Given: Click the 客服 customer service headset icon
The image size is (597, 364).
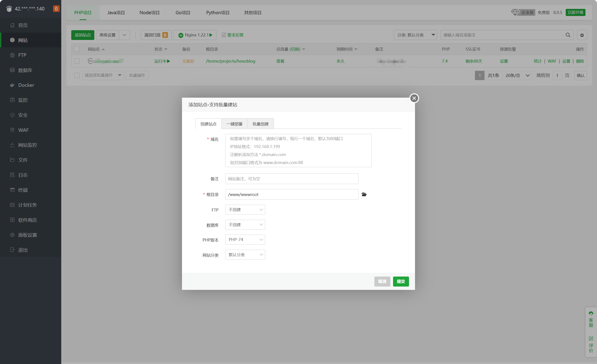Looking at the screenshot, I should pos(591,313).
